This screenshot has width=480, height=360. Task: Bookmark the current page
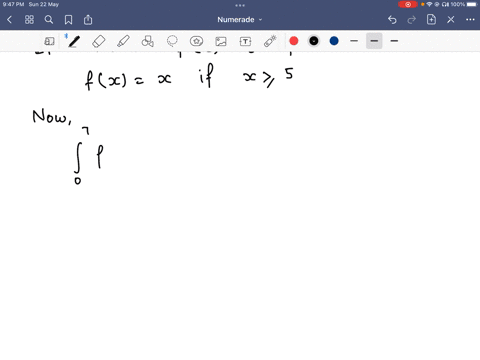(x=68, y=20)
